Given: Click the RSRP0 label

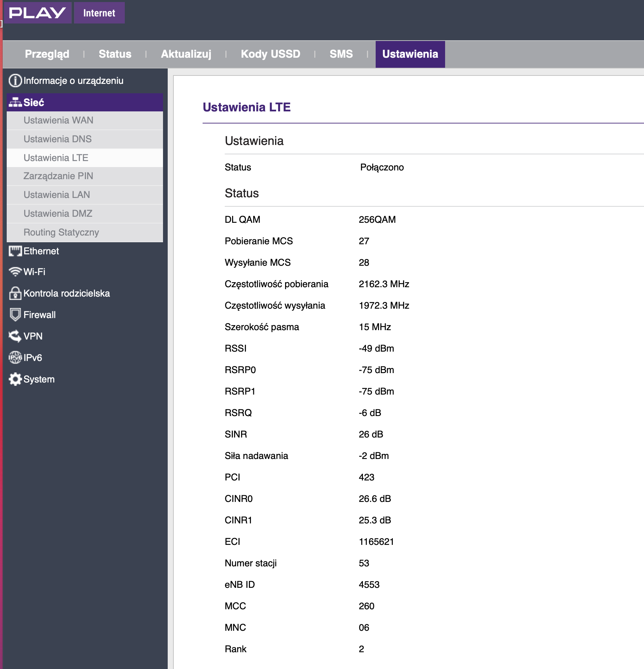Looking at the screenshot, I should [x=240, y=370].
